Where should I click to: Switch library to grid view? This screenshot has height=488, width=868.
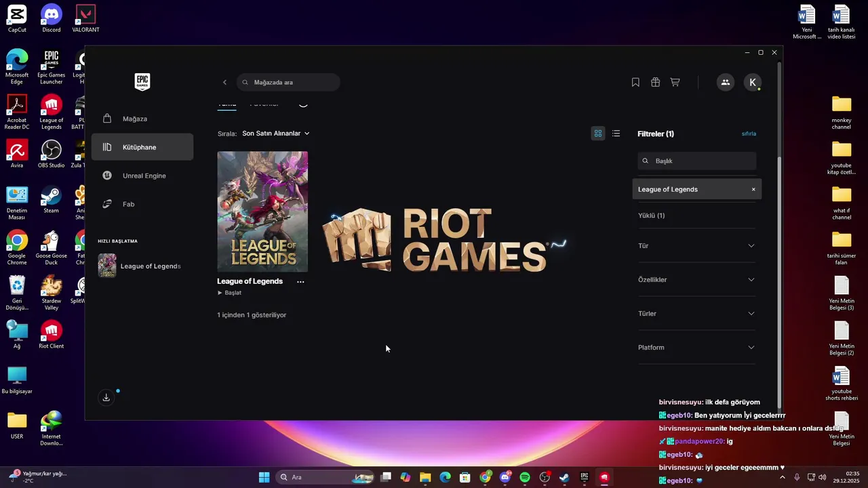point(597,134)
